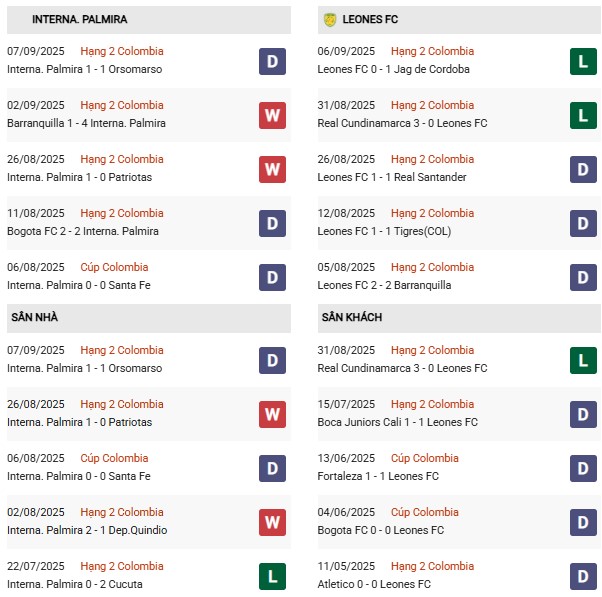Select the SÂN KHÁCH section header
Screen dimensions: 602x597
click(x=459, y=318)
